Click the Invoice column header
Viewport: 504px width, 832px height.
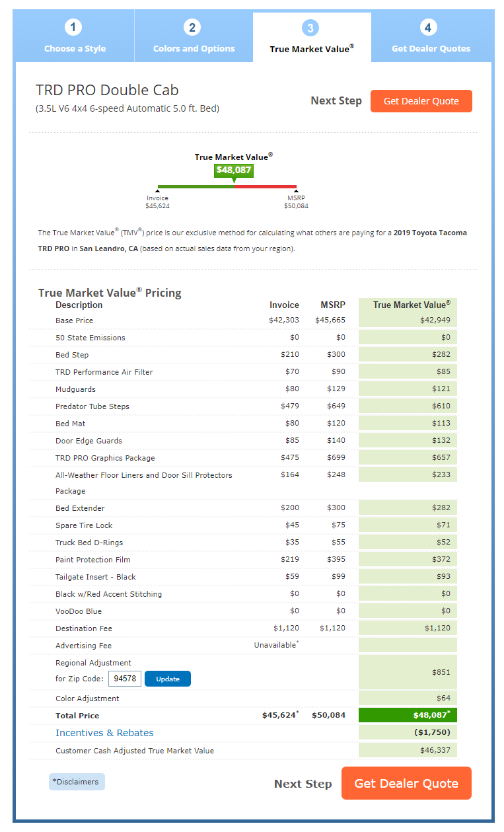coord(284,305)
